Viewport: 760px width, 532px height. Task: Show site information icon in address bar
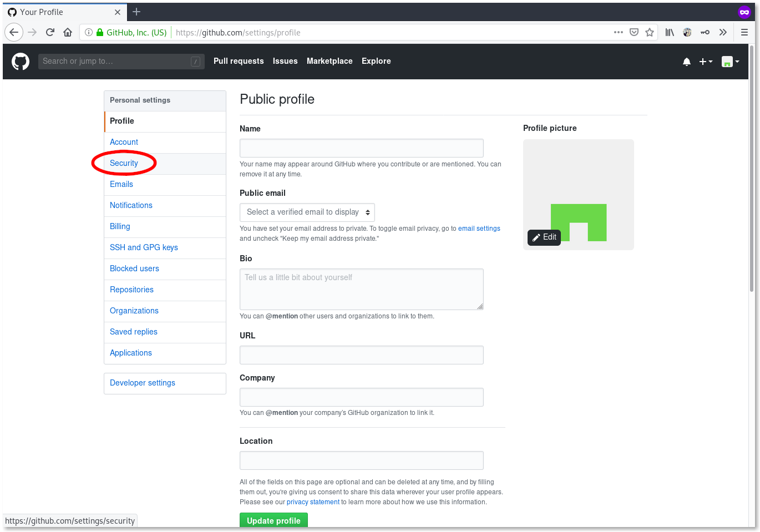click(x=88, y=32)
